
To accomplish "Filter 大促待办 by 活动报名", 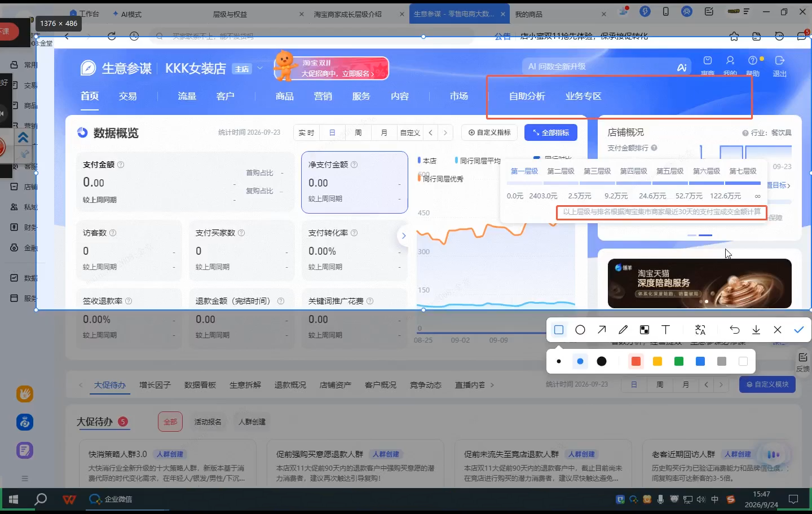I will tap(208, 422).
